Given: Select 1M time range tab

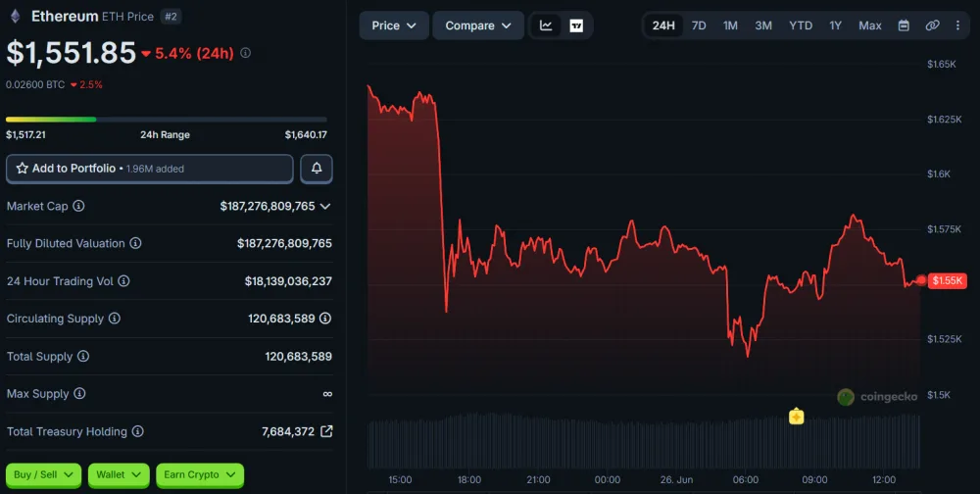Looking at the screenshot, I should coord(730,25).
